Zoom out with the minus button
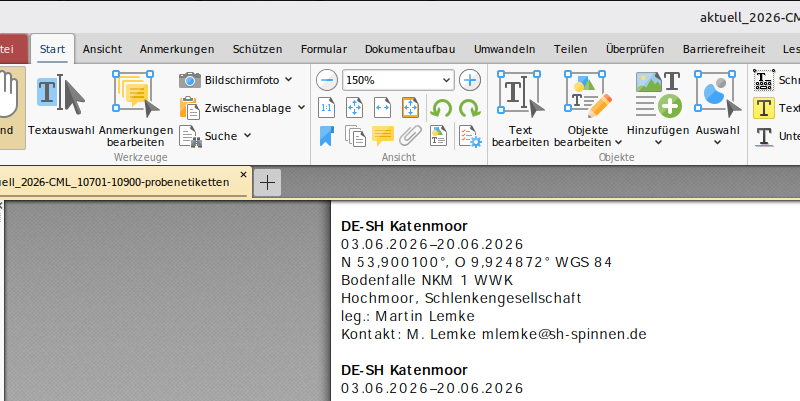 327,80
